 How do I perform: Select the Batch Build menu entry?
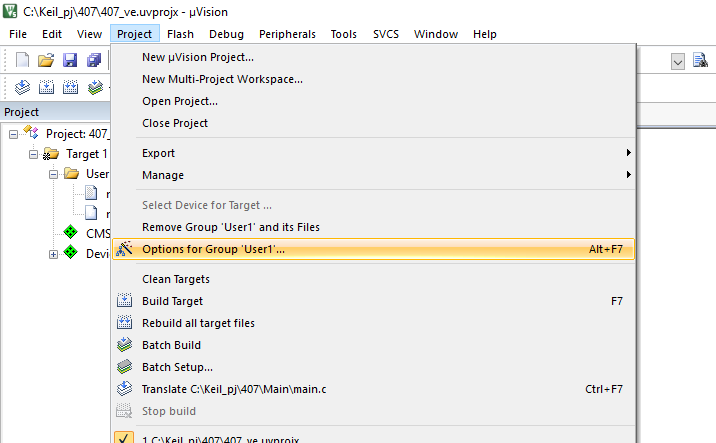[374, 345]
